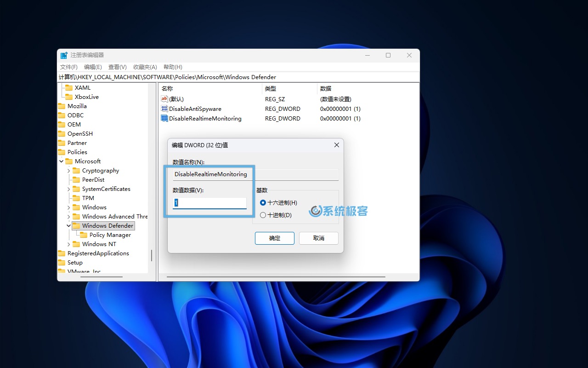This screenshot has height=368, width=588.
Task: Close the Edit DWORD dialog
Action: point(336,145)
